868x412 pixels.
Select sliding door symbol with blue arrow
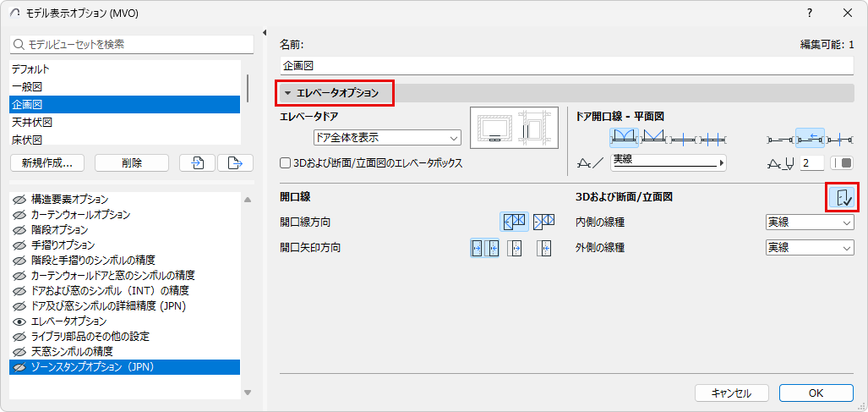click(811, 137)
